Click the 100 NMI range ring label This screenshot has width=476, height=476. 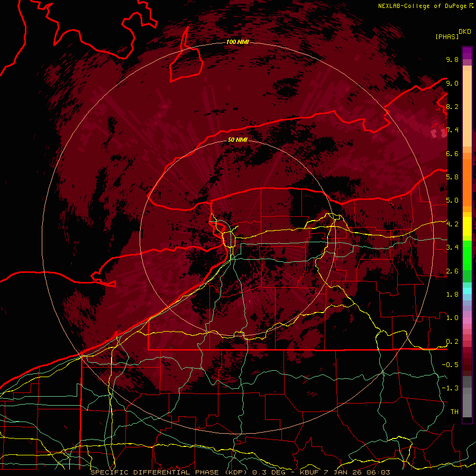pyautogui.click(x=237, y=42)
